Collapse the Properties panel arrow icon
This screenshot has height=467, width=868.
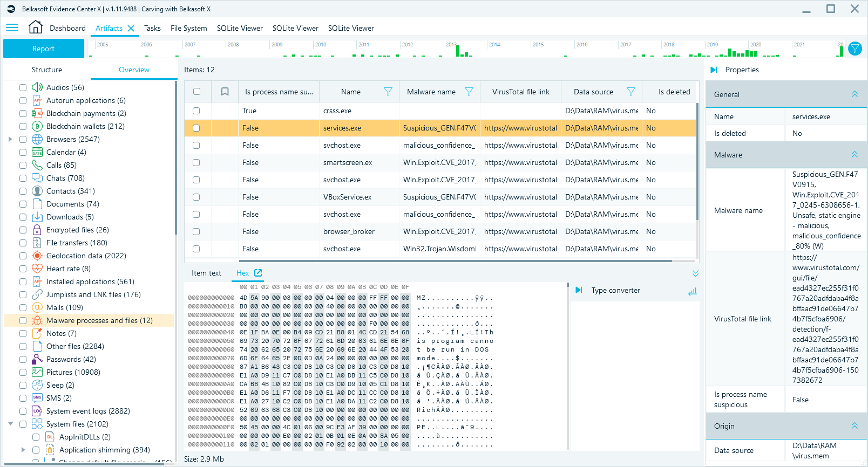[x=714, y=70]
